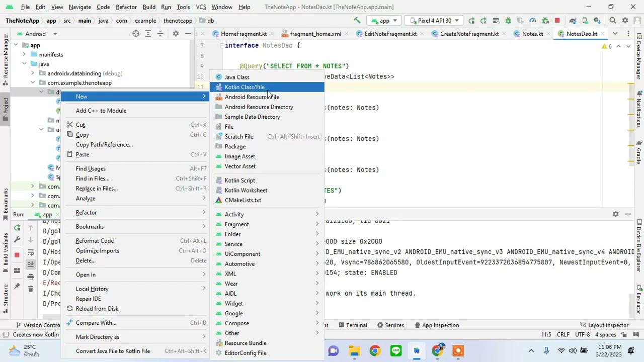Open Project panel gear options
644x362 pixels.
(176, 34)
